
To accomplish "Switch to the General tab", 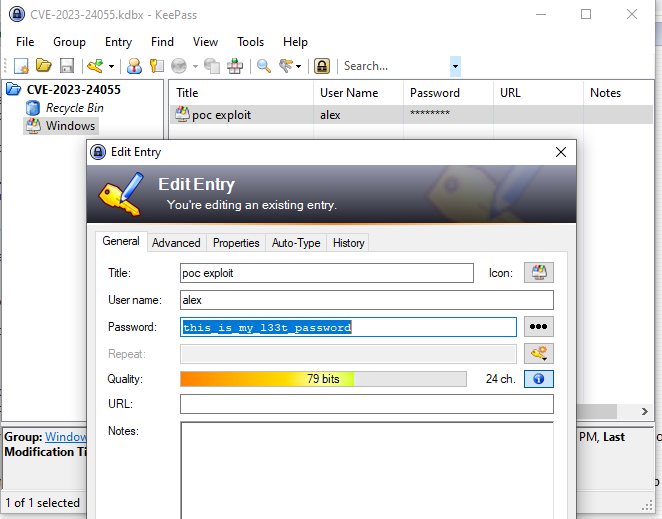I will click(x=121, y=241).
